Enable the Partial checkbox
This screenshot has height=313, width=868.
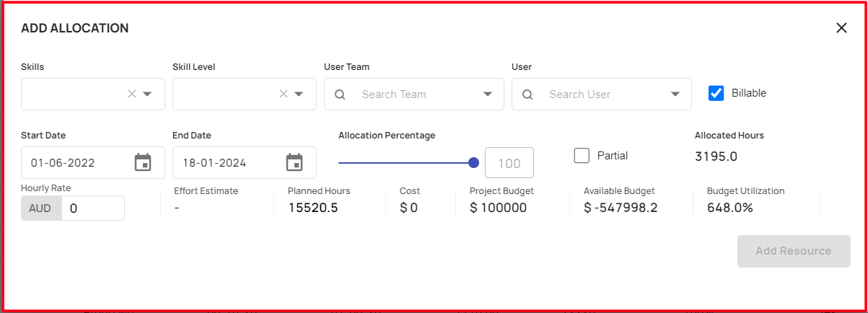[x=582, y=155]
